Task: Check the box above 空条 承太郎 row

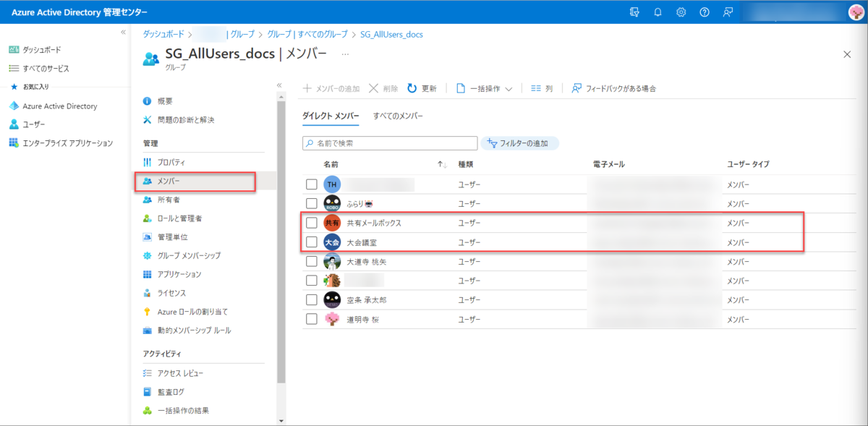Action: click(312, 280)
